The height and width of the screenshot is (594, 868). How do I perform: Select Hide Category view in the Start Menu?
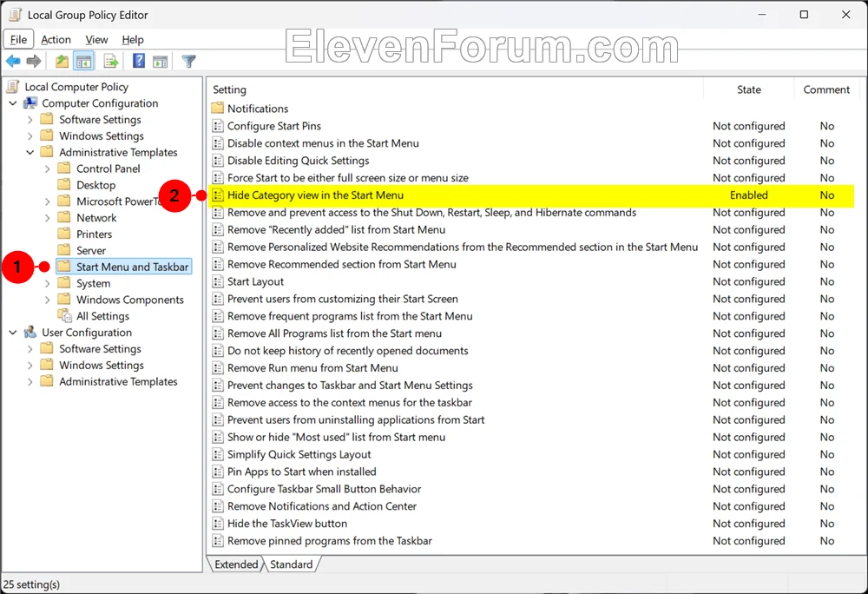pos(531,195)
